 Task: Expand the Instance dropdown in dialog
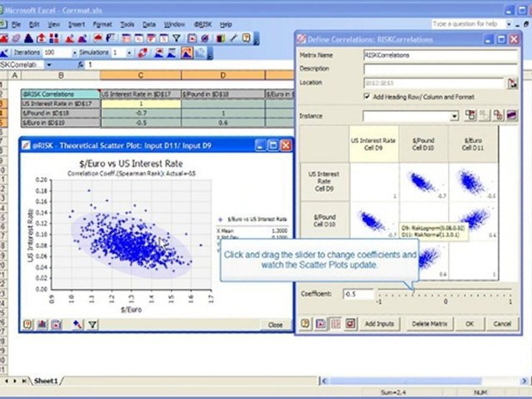pos(454,116)
